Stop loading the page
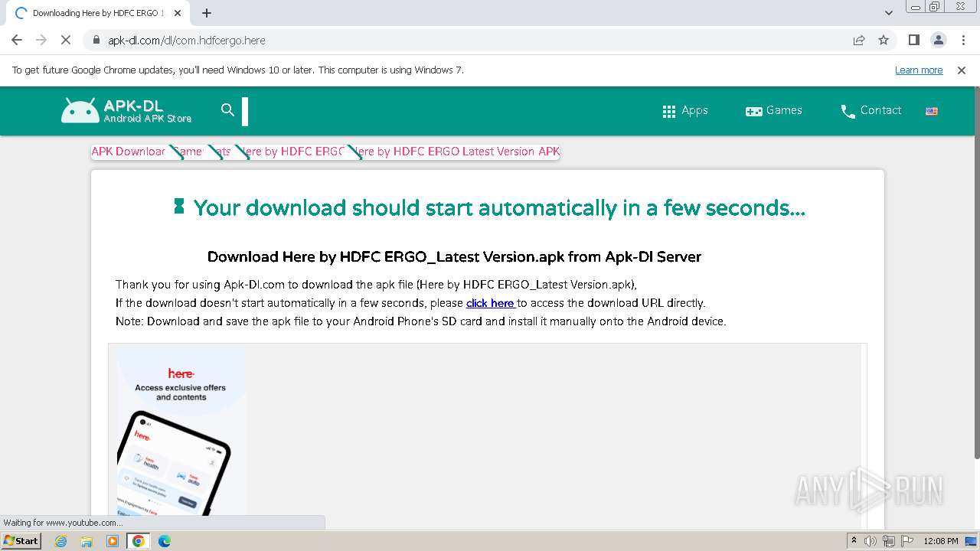Image resolution: width=980 pixels, height=551 pixels. [66, 40]
